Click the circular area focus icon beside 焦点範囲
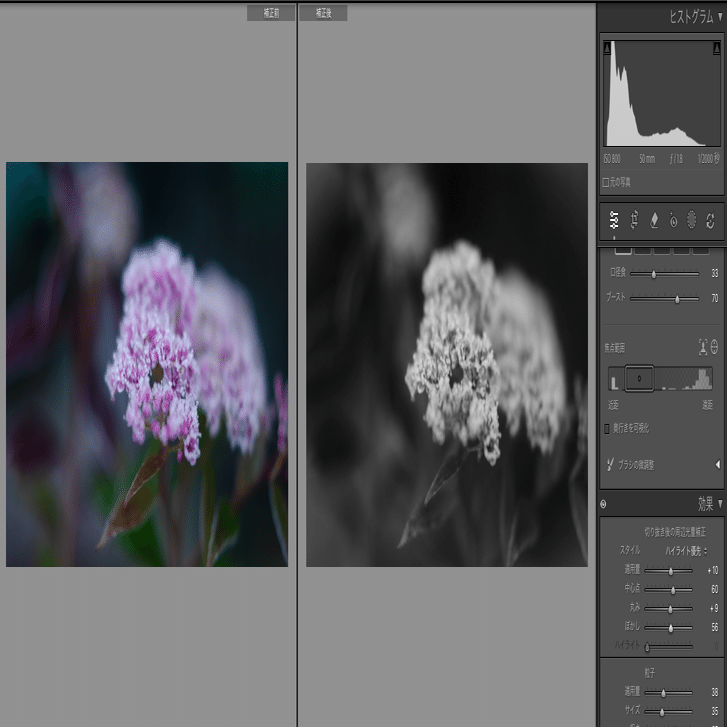Image resolution: width=727 pixels, height=727 pixels. (x=714, y=347)
